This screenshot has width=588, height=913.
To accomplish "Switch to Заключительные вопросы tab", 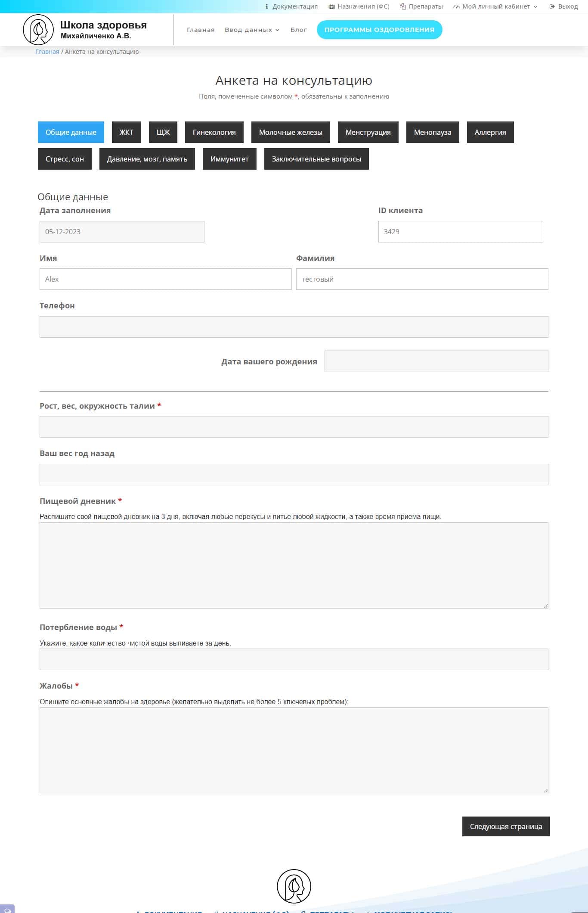I will [316, 159].
